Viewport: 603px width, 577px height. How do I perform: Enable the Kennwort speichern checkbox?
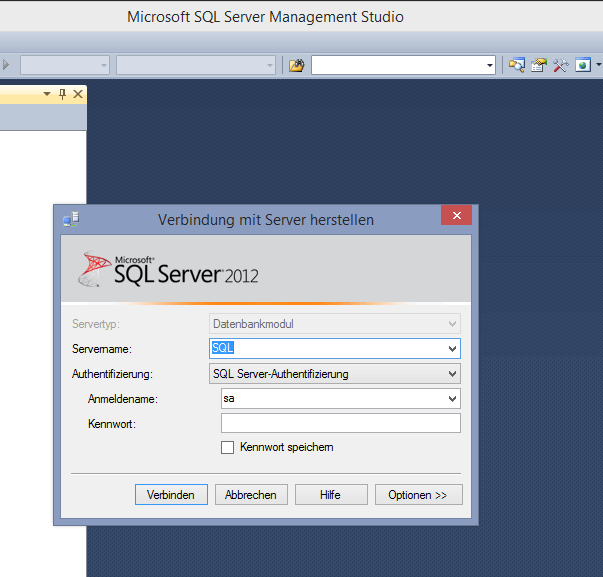click(x=227, y=447)
